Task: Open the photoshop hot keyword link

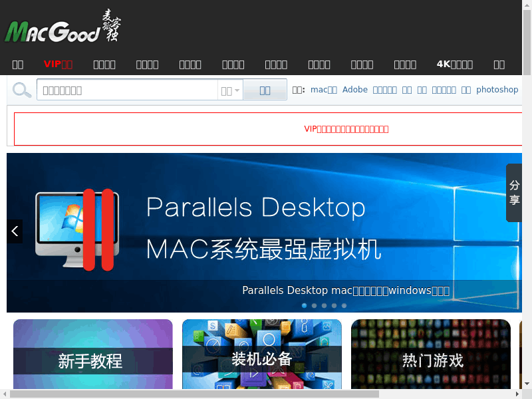Action: [x=497, y=90]
